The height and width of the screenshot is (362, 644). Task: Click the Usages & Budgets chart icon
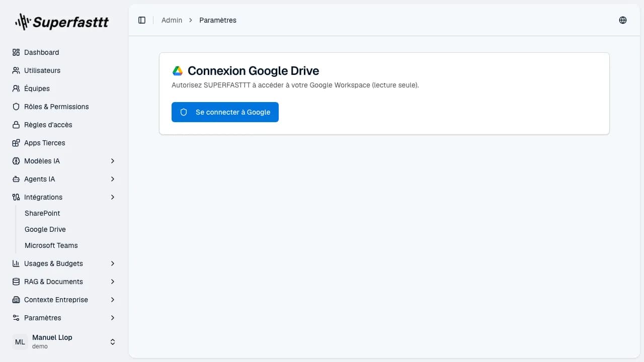click(x=16, y=263)
